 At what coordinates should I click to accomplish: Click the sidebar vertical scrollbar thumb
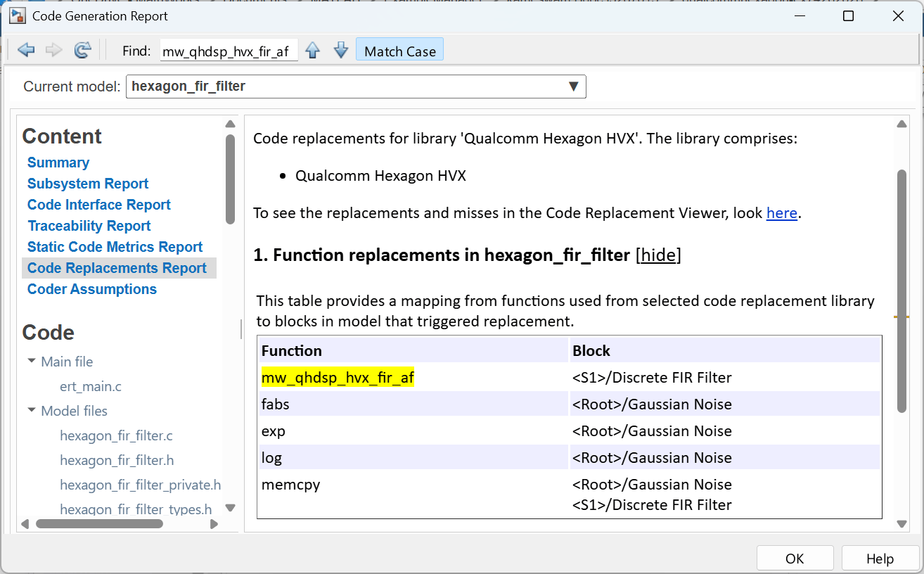click(230, 179)
